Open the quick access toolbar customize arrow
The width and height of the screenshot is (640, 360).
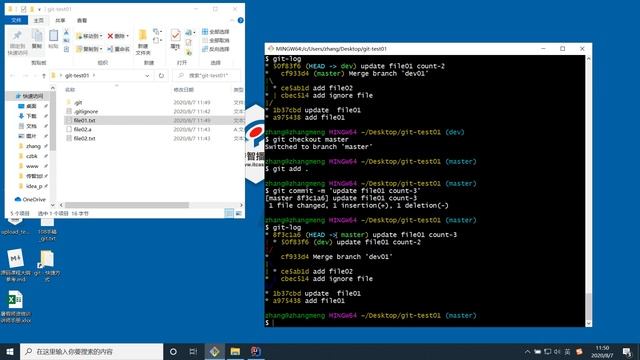(x=39, y=9)
